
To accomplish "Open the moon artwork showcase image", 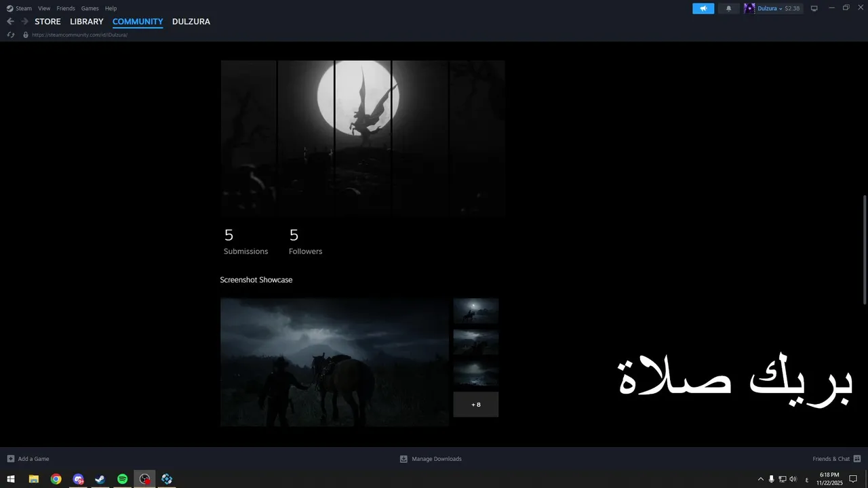I will coord(363,138).
